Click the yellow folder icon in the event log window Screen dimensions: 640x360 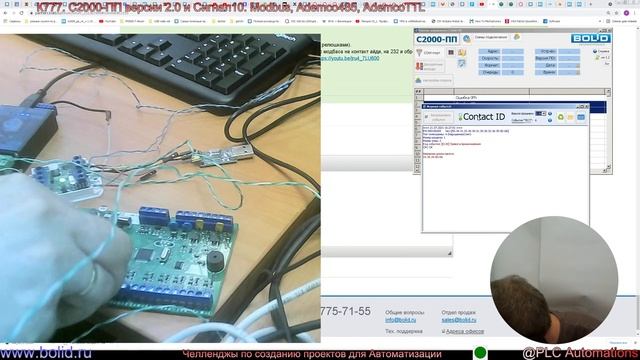click(x=571, y=117)
